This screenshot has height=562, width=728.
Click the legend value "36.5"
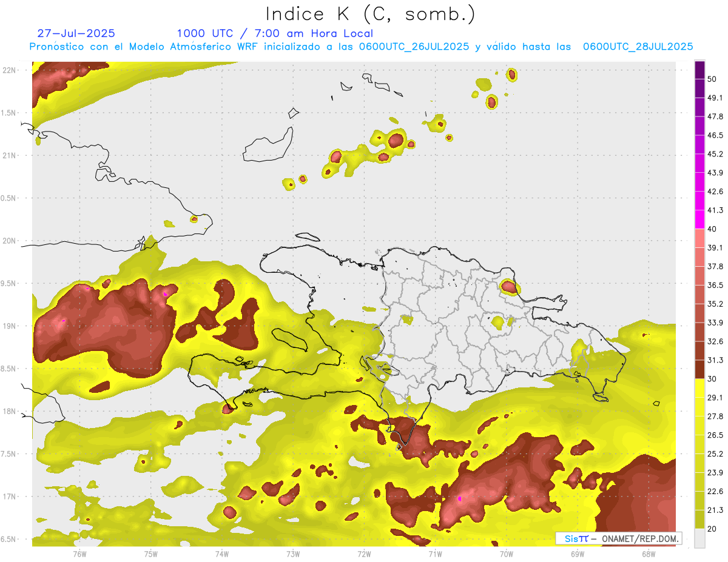click(715, 285)
